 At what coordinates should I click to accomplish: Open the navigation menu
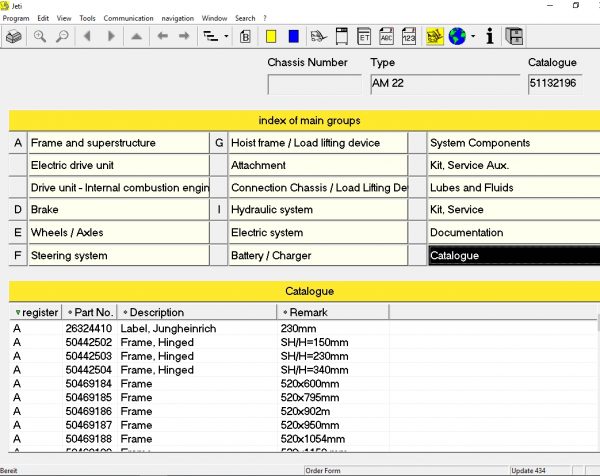[178, 18]
